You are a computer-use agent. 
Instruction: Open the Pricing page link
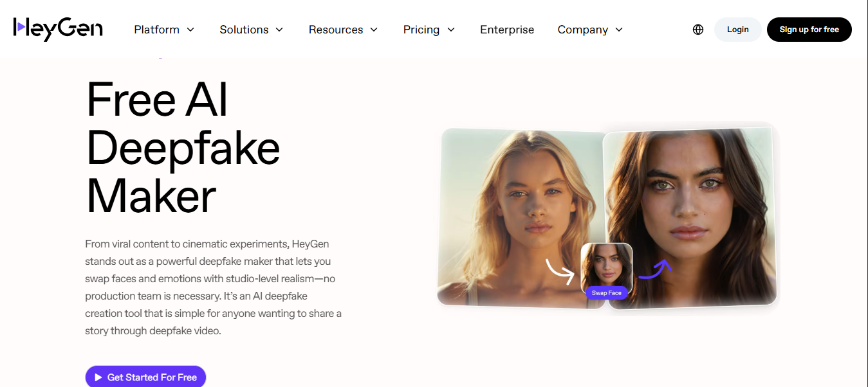click(x=421, y=29)
